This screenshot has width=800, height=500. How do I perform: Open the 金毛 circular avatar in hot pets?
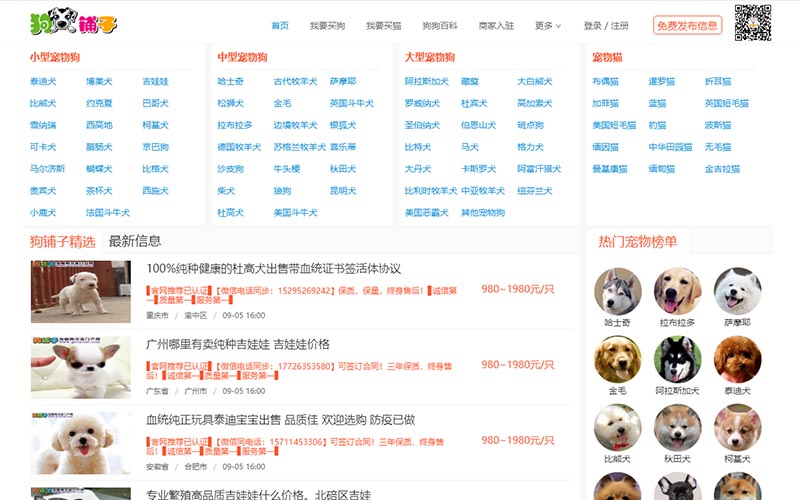(617, 359)
